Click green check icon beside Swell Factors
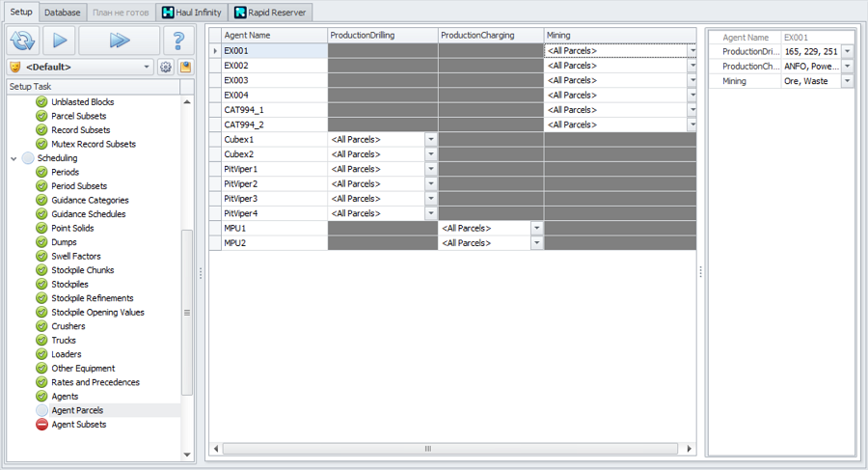The width and height of the screenshot is (868, 470). 41,256
